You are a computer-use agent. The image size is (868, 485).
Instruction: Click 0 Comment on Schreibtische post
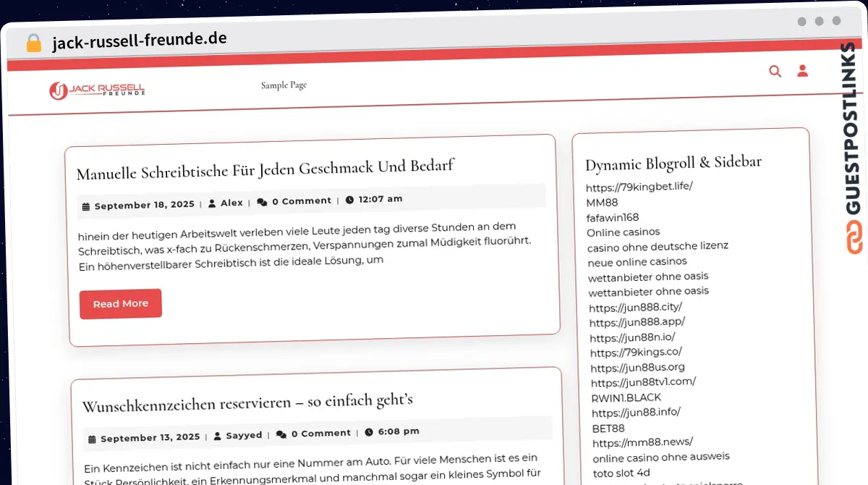click(x=302, y=201)
